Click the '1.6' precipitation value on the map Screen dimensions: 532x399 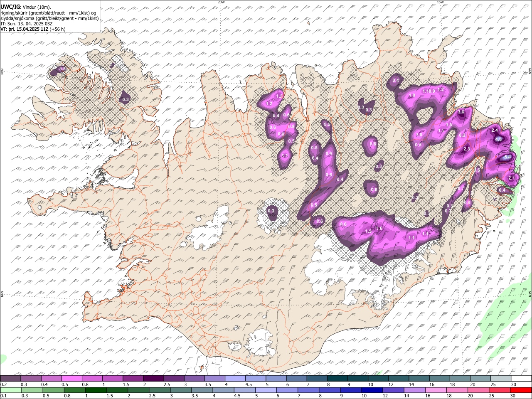(x=379, y=228)
